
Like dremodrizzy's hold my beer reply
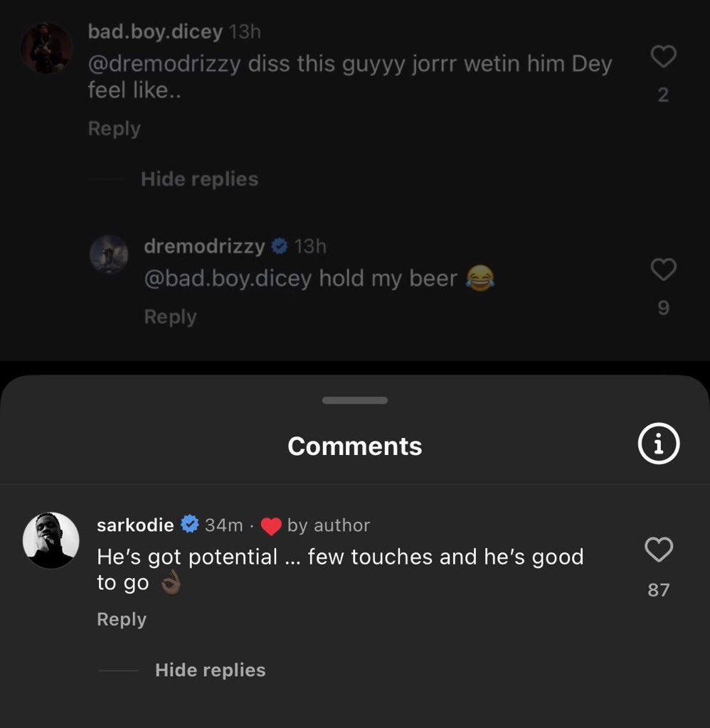click(x=663, y=269)
